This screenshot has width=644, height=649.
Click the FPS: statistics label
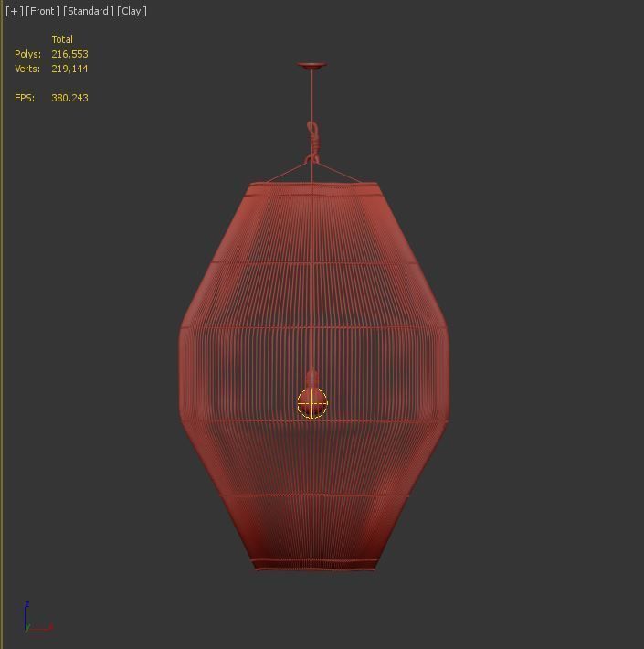click(25, 98)
